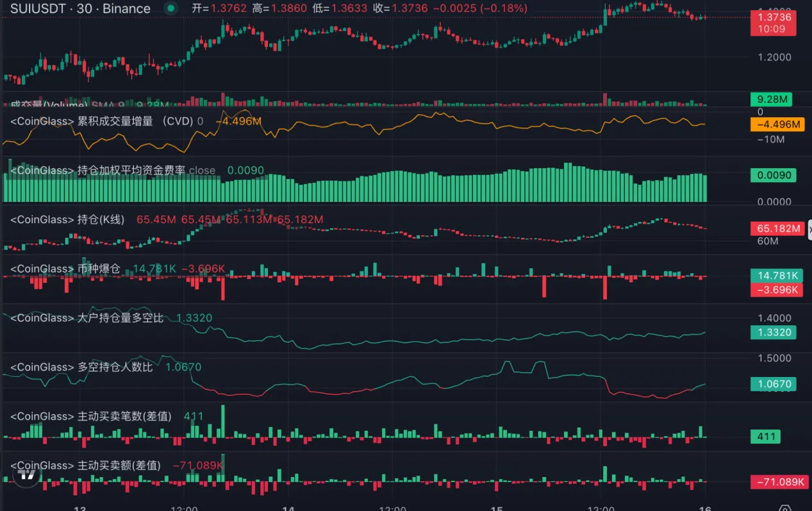
Task: Click the green funding rate label 0.0090
Action: point(773,175)
